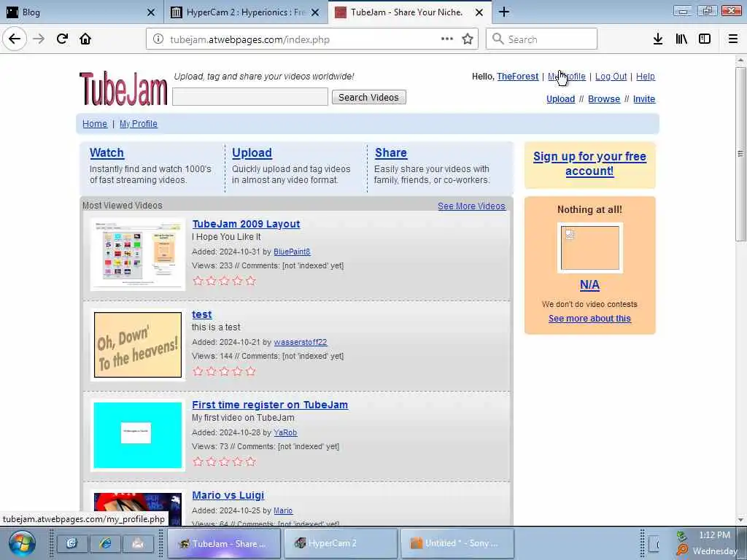Click the Search Videos button
Screen dimensions: 747x560
368,97
